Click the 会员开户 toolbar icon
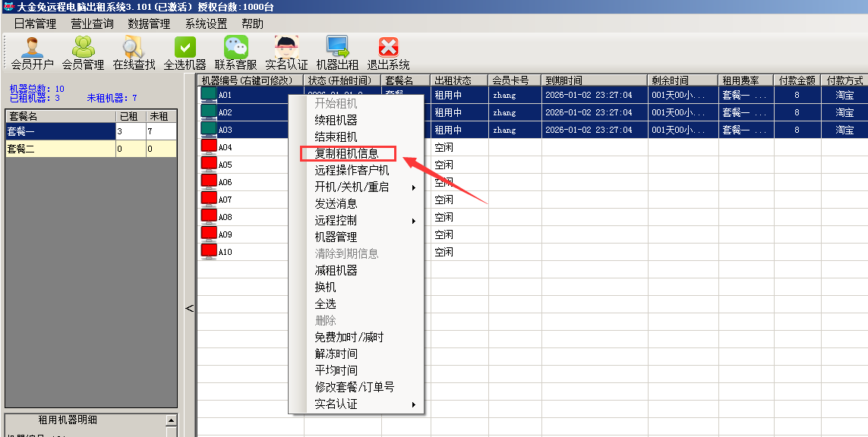Screen dimensions: 868x437 coord(32,48)
